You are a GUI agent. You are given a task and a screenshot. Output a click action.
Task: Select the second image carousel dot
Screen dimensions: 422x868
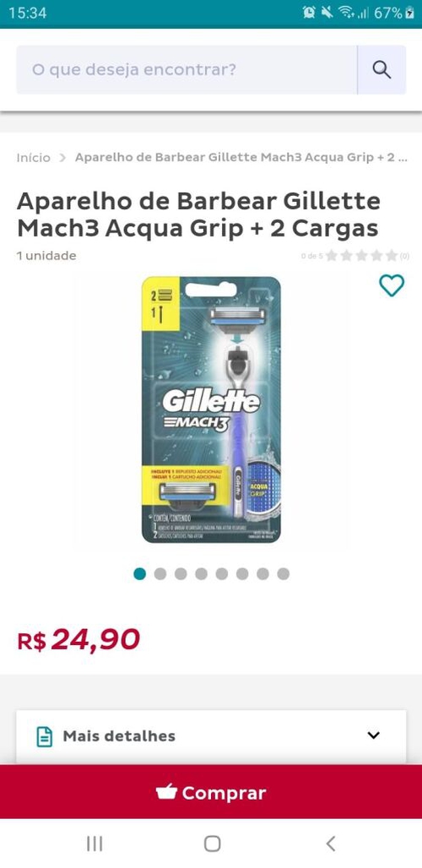[x=160, y=574]
